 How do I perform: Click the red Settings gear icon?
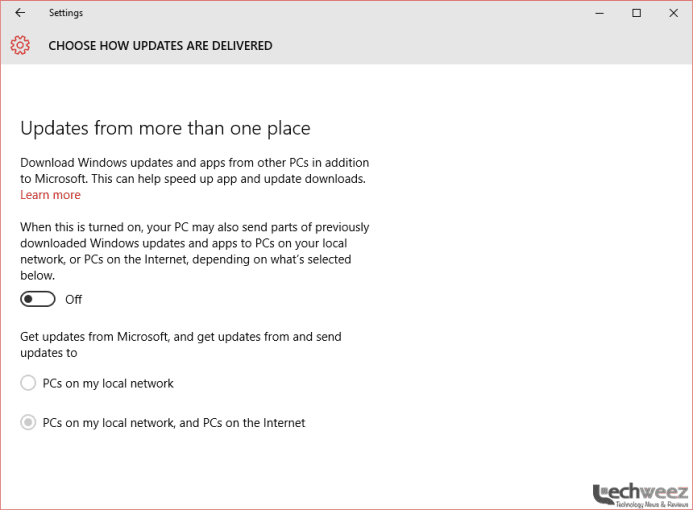(x=20, y=46)
